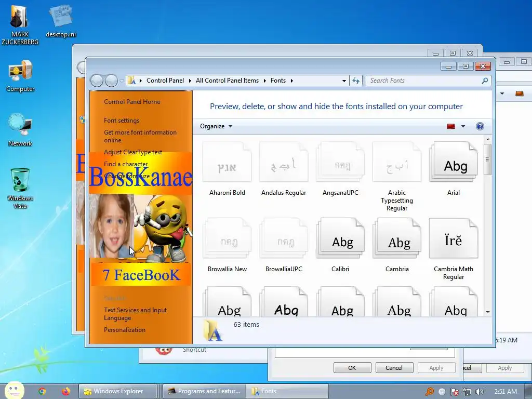
Task: Click the taskbar clock showing 2:51 AM
Action: pyautogui.click(x=506, y=392)
